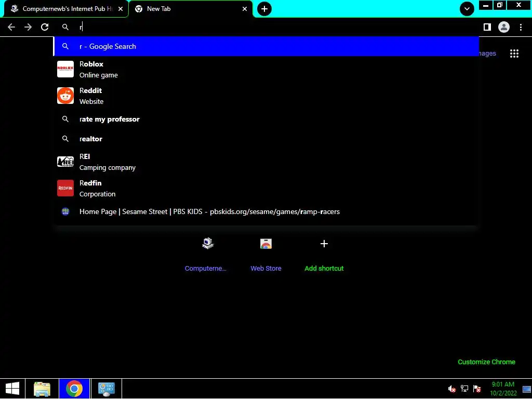
Task: Open the Computernewb shortcut tile icon
Action: pos(208,244)
